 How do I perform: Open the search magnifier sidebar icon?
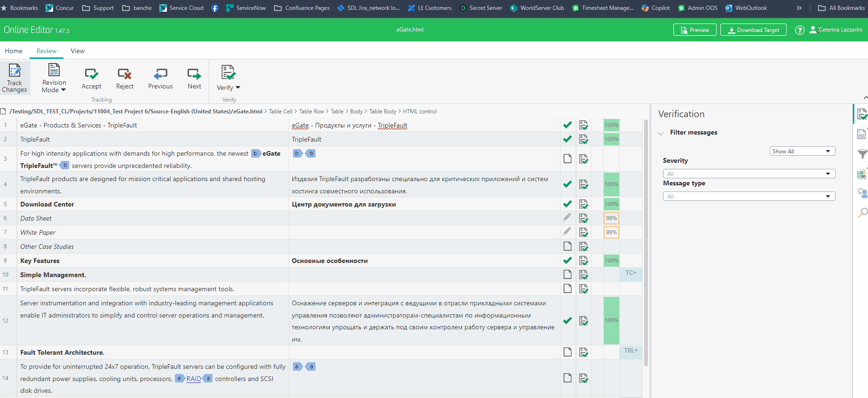[862, 213]
